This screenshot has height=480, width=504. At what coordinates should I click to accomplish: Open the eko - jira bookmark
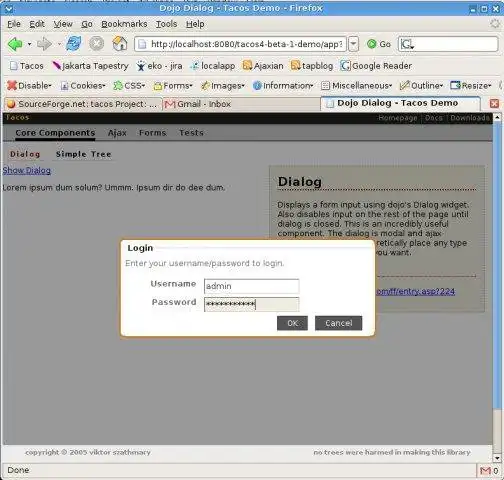point(159,66)
